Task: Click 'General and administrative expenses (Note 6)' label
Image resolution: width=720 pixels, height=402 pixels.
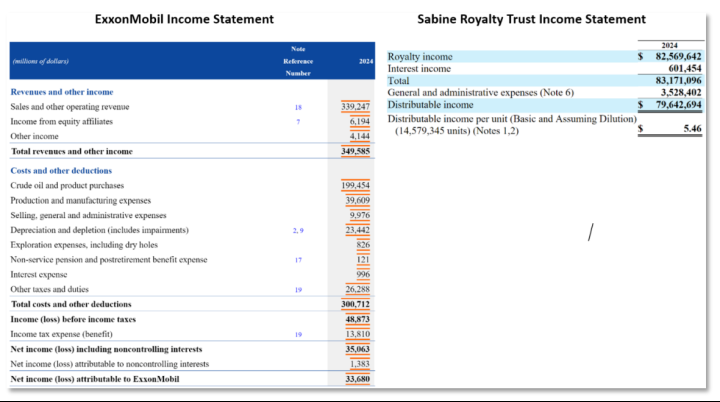Action: pos(481,92)
